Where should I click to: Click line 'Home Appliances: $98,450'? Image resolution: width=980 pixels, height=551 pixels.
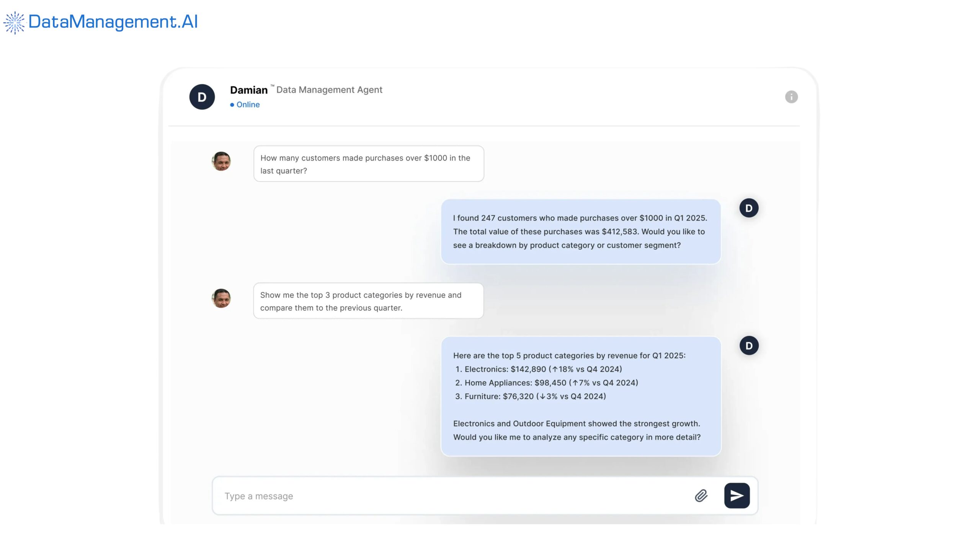[547, 383]
